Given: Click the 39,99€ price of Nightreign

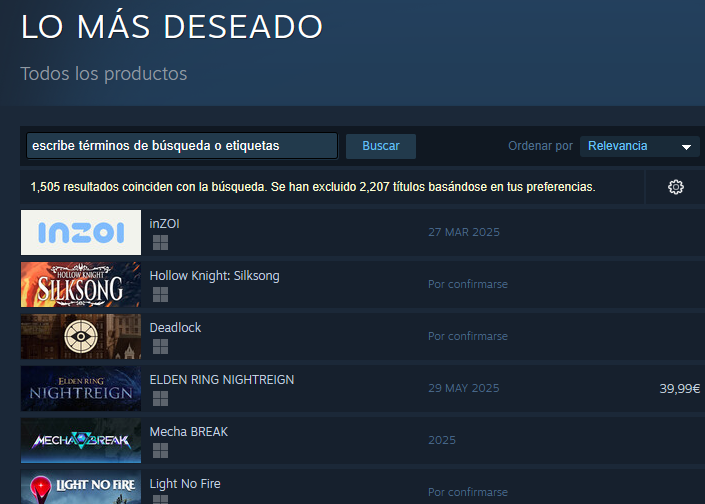Looking at the screenshot, I should (x=679, y=388).
